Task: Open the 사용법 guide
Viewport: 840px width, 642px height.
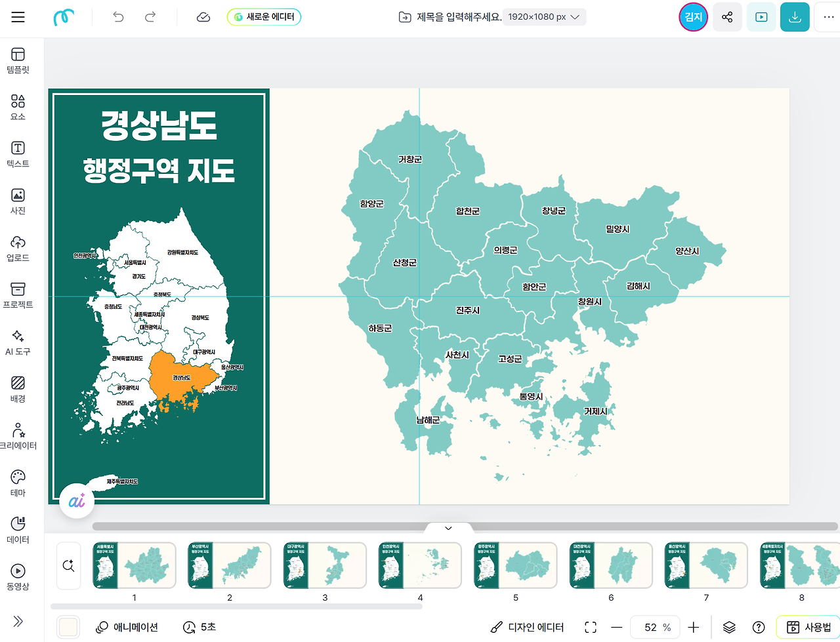Action: [x=808, y=628]
